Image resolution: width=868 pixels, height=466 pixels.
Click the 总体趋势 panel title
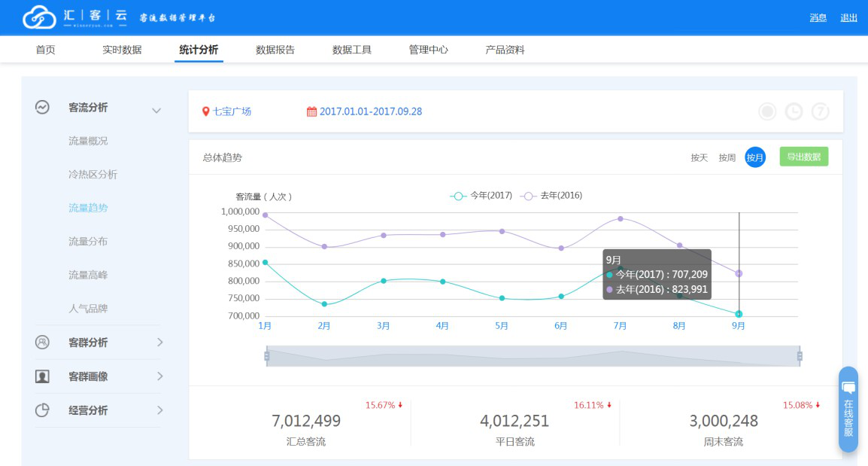[x=222, y=158]
